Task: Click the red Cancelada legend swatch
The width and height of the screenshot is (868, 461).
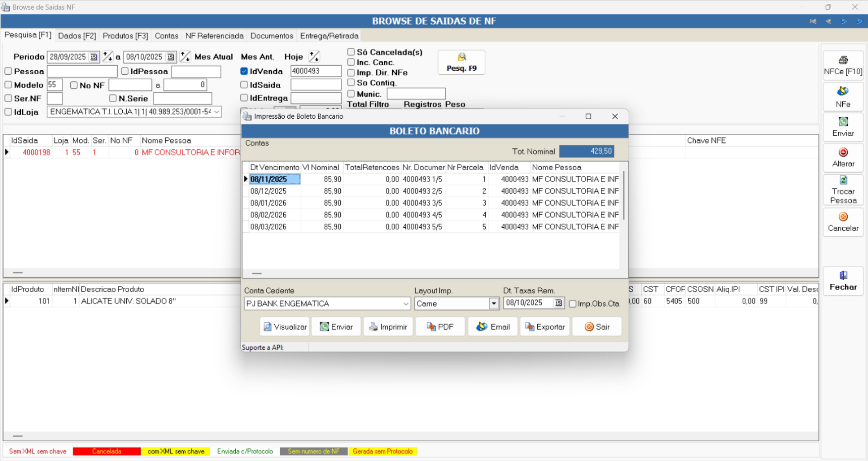Action: pos(107,451)
